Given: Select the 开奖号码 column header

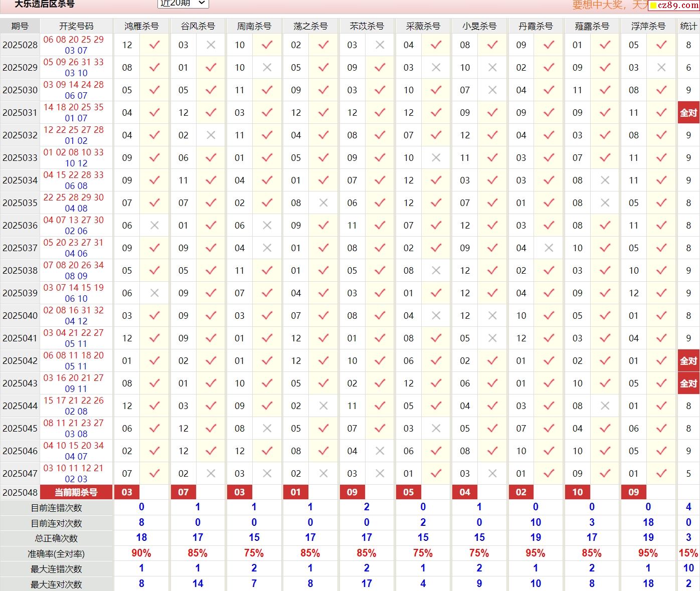Looking at the screenshot, I should point(76,26).
